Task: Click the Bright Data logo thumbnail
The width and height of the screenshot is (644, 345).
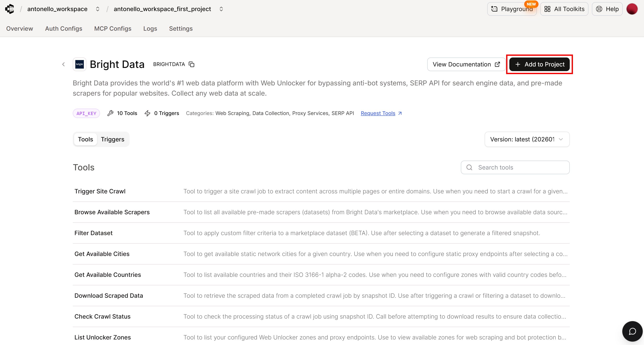Action: 80,64
